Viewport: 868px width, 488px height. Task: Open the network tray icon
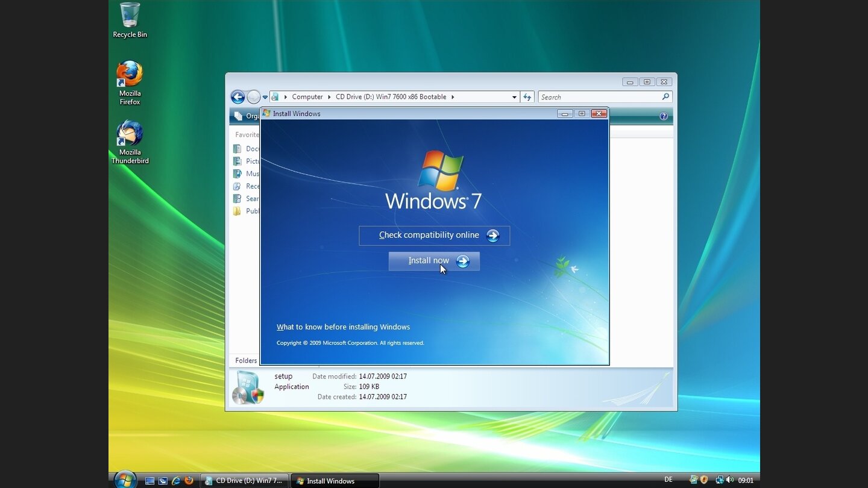pos(719,480)
